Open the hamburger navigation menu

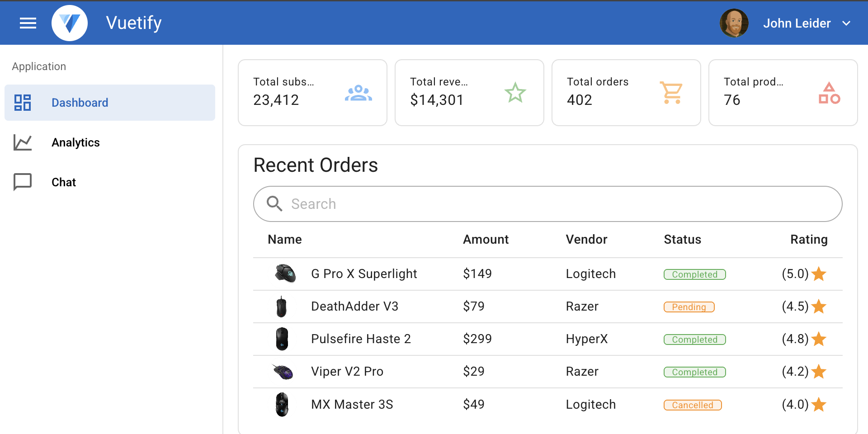(28, 23)
